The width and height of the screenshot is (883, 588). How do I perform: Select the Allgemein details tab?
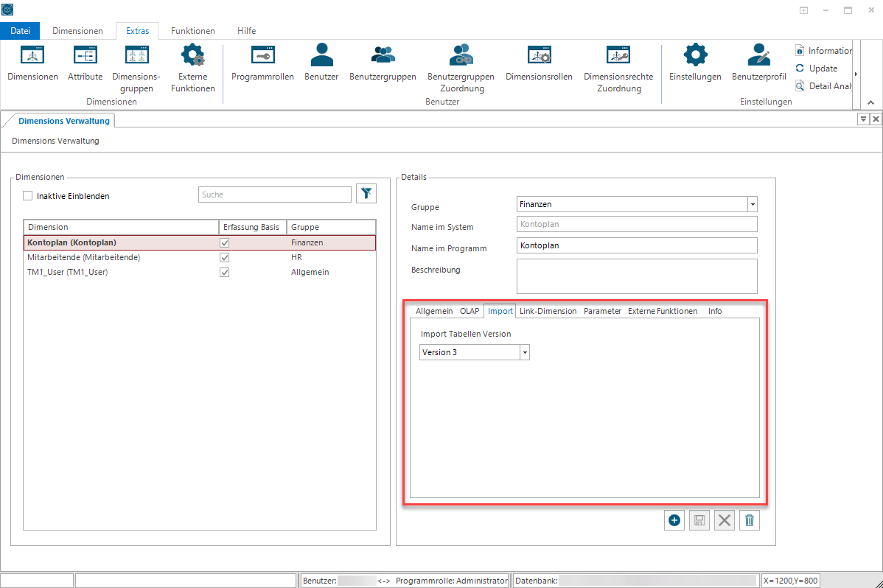pos(434,311)
